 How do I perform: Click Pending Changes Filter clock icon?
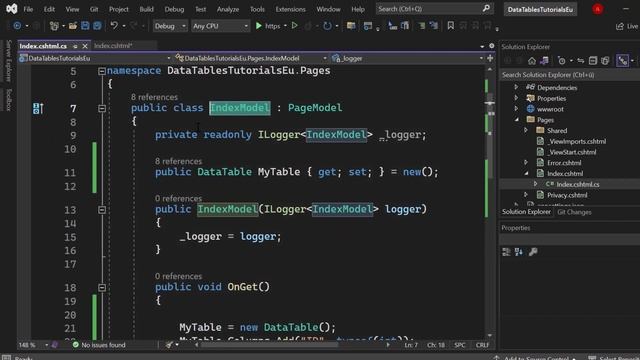point(562,61)
